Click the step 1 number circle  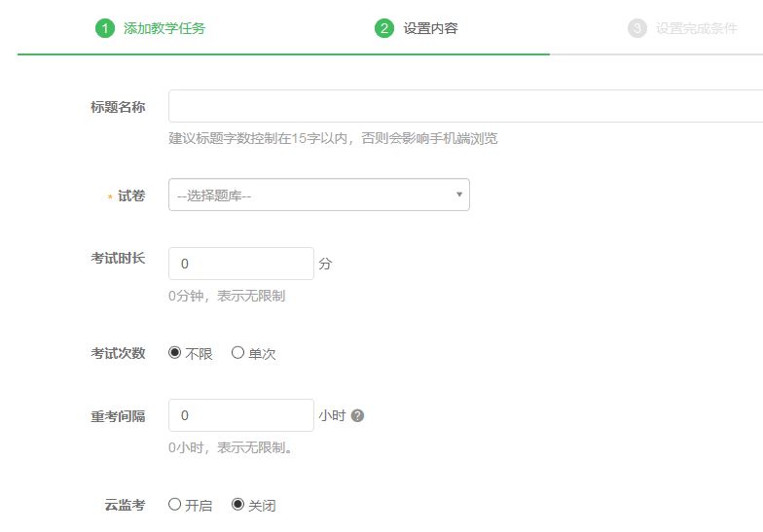pos(104,28)
